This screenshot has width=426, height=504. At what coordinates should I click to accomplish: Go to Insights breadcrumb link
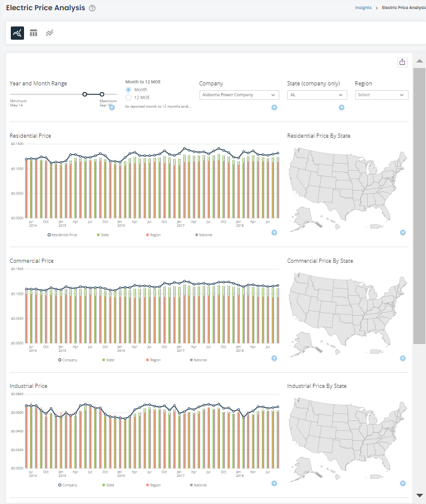click(x=363, y=8)
